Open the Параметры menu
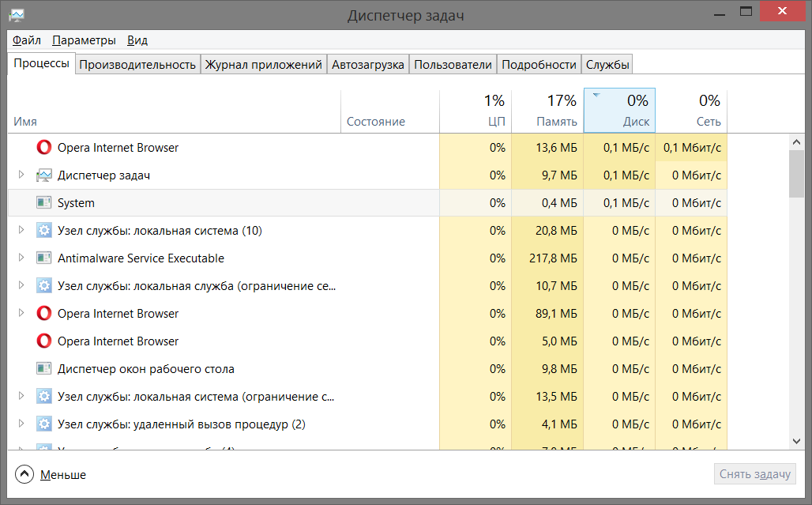Viewport: 812px width, 505px height. click(84, 40)
